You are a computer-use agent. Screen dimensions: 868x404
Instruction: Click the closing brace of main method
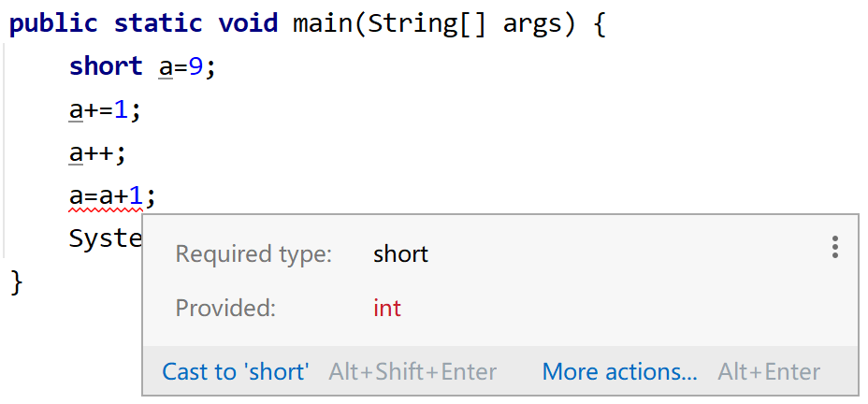tap(16, 281)
